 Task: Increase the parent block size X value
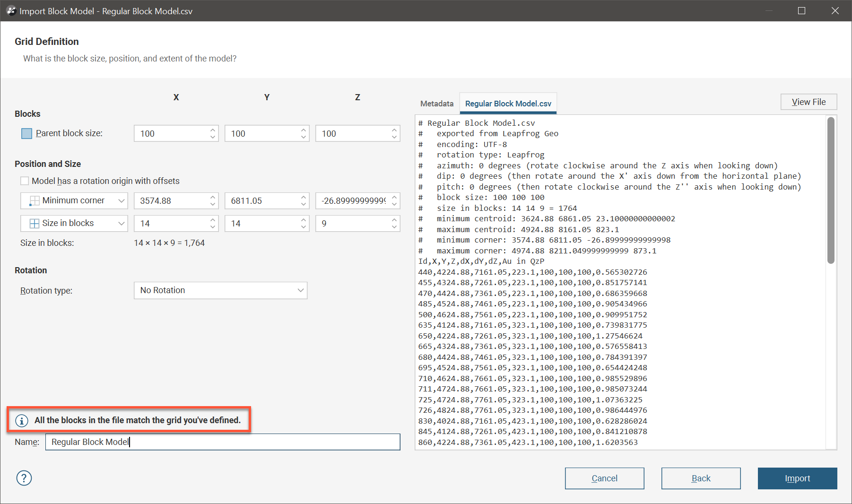coord(213,130)
